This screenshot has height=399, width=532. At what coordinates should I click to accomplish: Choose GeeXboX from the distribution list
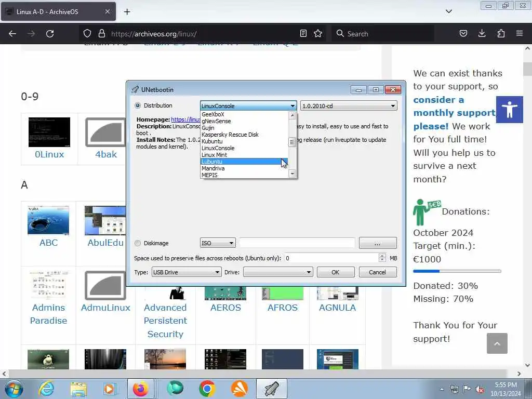click(x=244, y=114)
